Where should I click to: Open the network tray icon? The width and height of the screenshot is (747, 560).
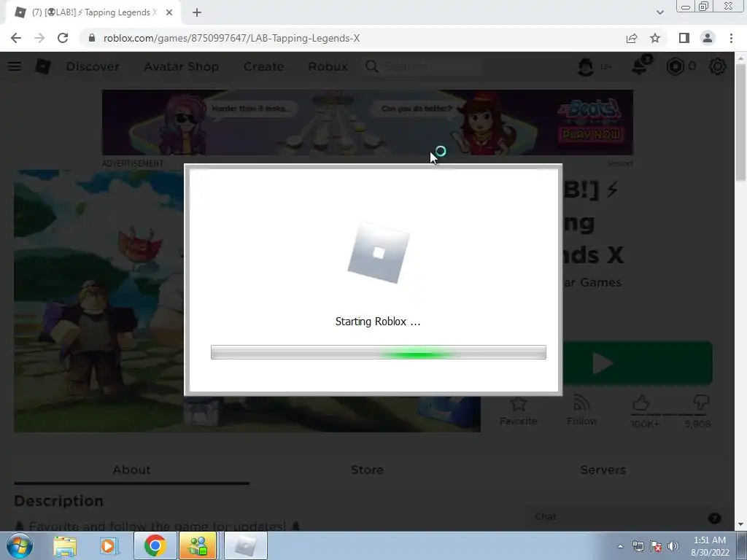coord(638,546)
